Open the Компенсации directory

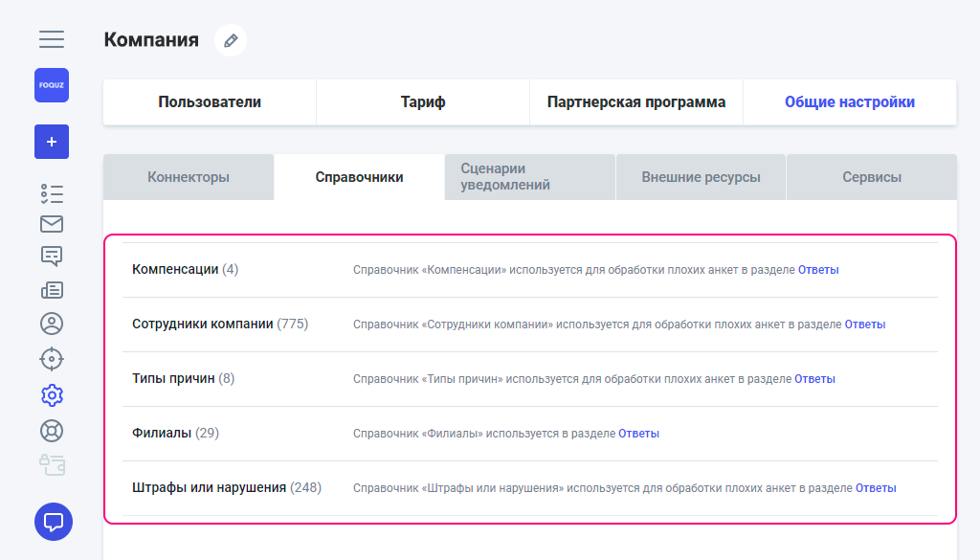(x=175, y=270)
